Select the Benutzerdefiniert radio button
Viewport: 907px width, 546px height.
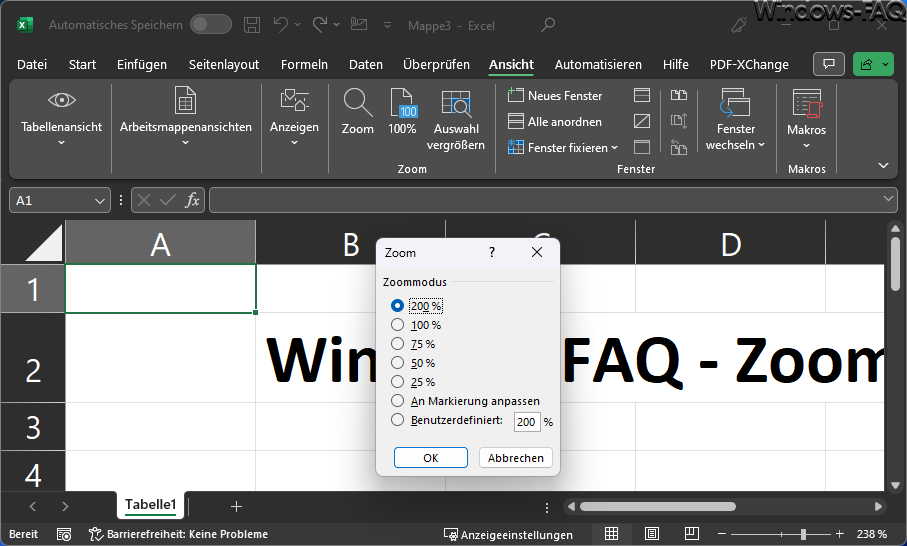(x=397, y=419)
